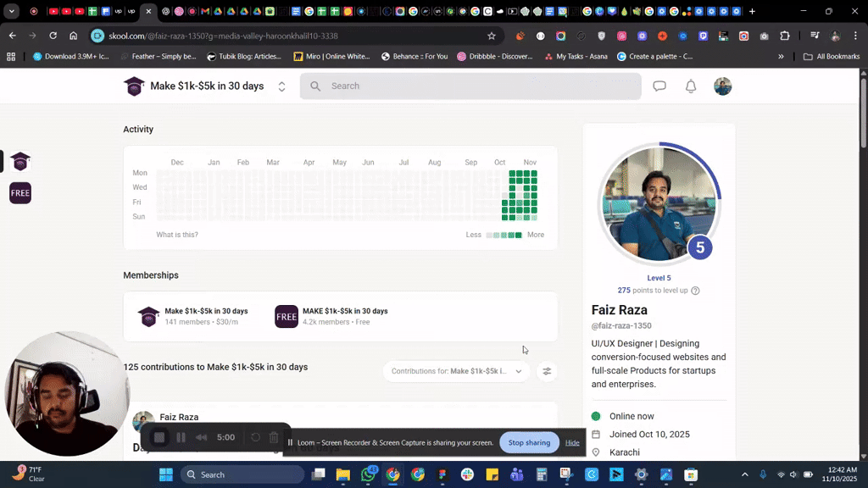Open the notifications bell
This screenshot has width=868, height=488.
click(691, 86)
